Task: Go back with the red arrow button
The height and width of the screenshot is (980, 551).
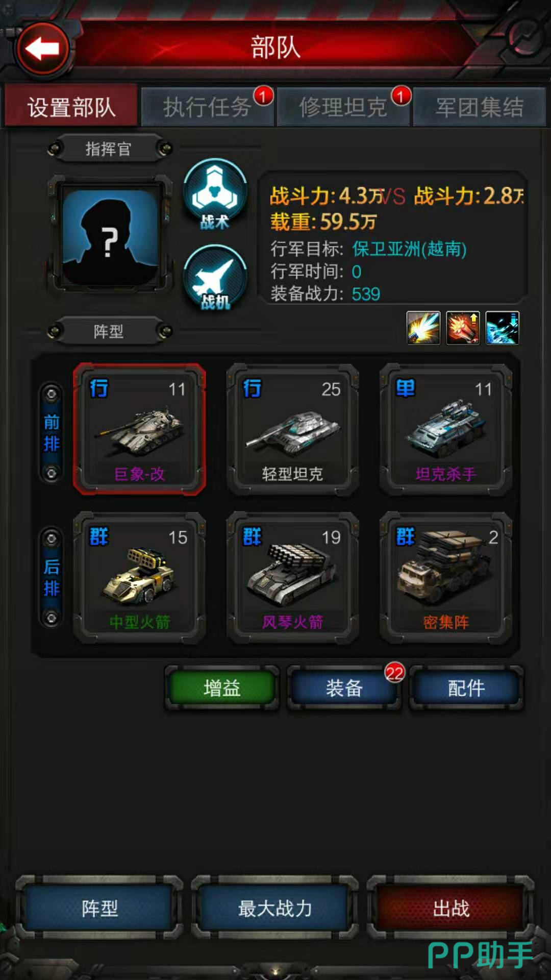Action: pyautogui.click(x=43, y=50)
